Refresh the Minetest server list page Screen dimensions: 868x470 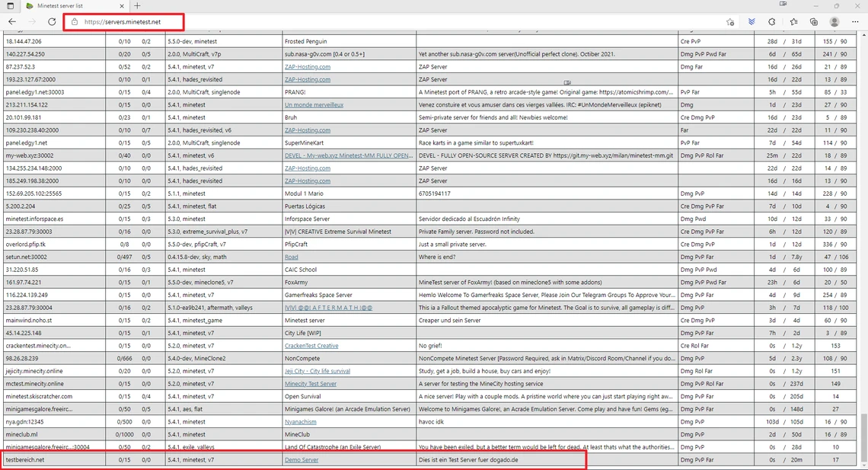click(52, 22)
